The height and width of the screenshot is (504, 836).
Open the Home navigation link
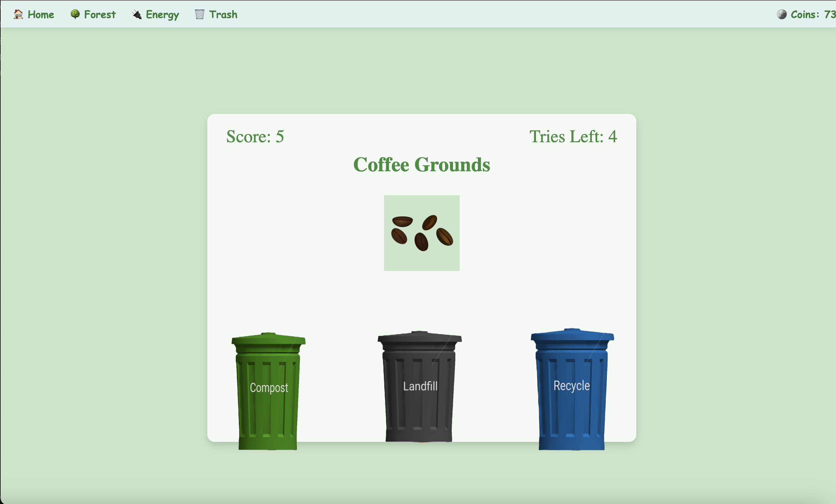click(41, 15)
